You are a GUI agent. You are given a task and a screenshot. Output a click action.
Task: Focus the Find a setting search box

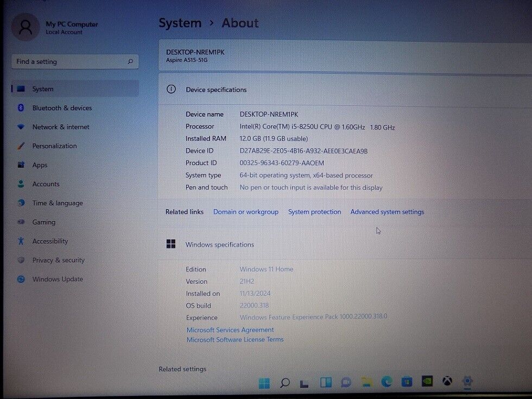(x=75, y=61)
